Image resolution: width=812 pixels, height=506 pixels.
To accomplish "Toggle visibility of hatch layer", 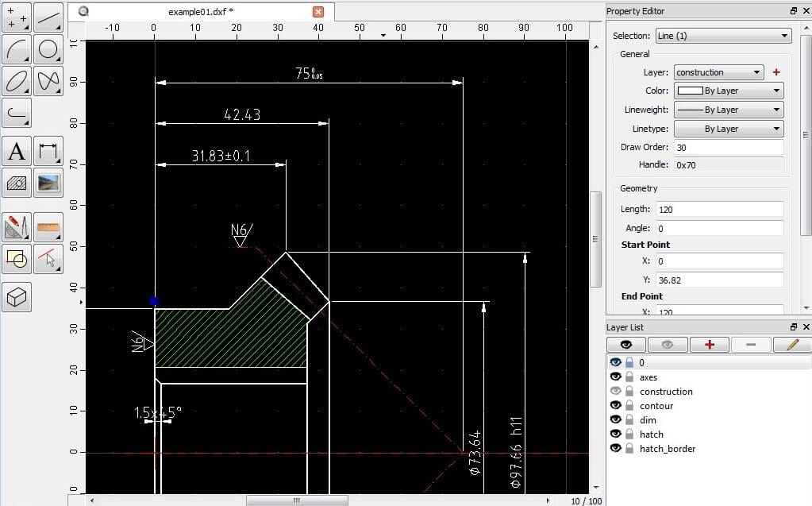I will [615, 434].
